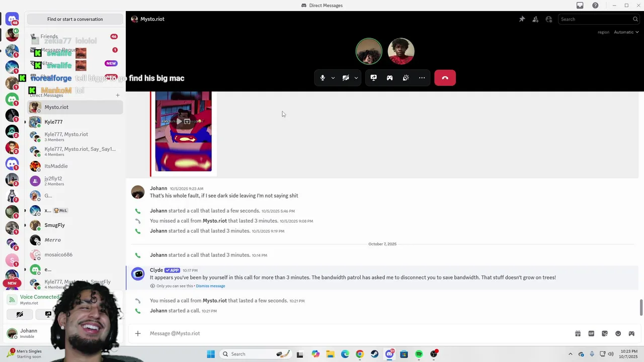Open the Merro direct message
Viewport: 644px width, 362px height.
(x=75, y=240)
